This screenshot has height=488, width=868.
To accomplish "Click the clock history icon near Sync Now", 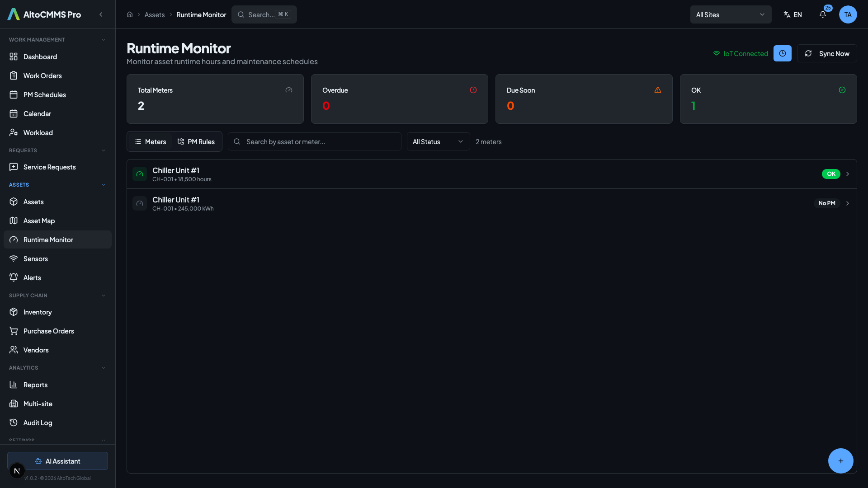I will [783, 53].
